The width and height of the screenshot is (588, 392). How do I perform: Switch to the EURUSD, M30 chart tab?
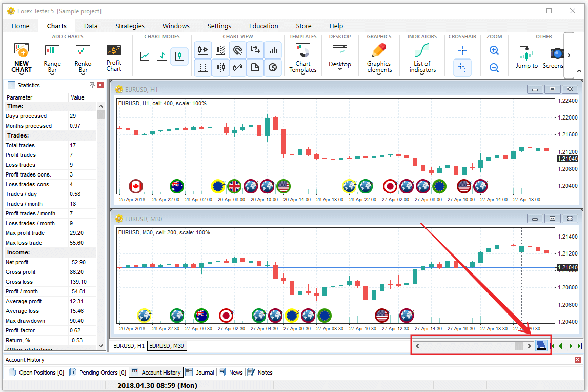167,346
